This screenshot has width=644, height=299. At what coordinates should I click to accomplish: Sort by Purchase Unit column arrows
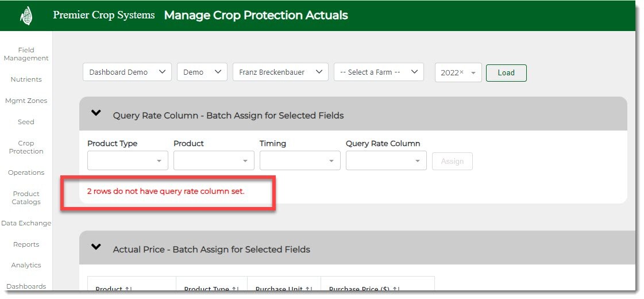click(308, 289)
